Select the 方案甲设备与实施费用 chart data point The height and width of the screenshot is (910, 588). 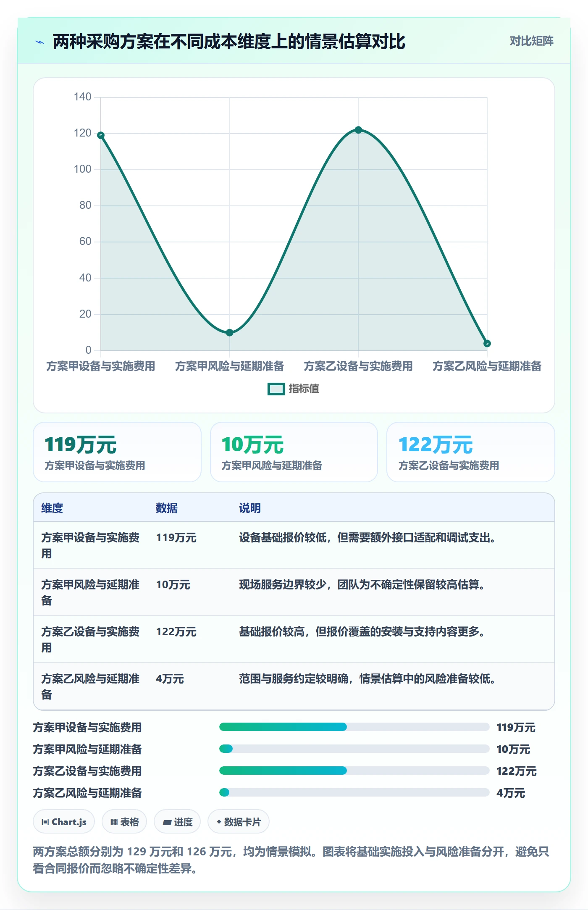(x=101, y=135)
